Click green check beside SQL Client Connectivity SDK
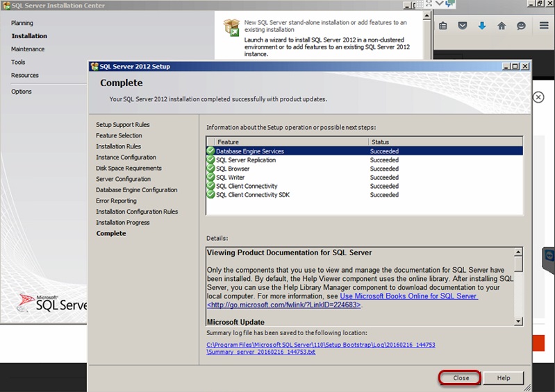The height and width of the screenshot is (392, 555). click(x=210, y=194)
